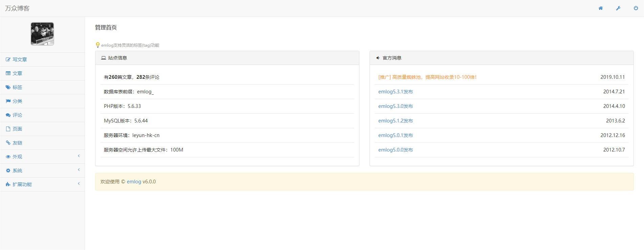Click the speech bubble icon beside 评论
Screen dimensions: 644x250
8,115
